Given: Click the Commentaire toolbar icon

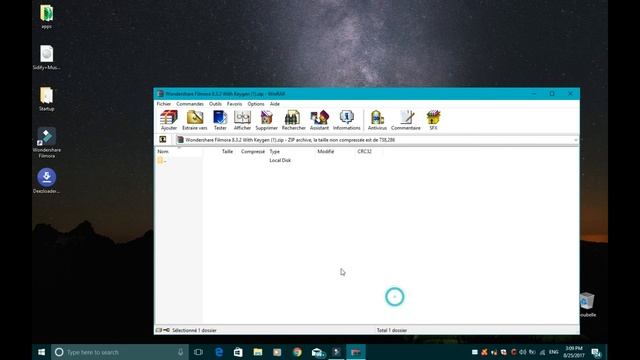Looking at the screenshot, I should coord(406,120).
